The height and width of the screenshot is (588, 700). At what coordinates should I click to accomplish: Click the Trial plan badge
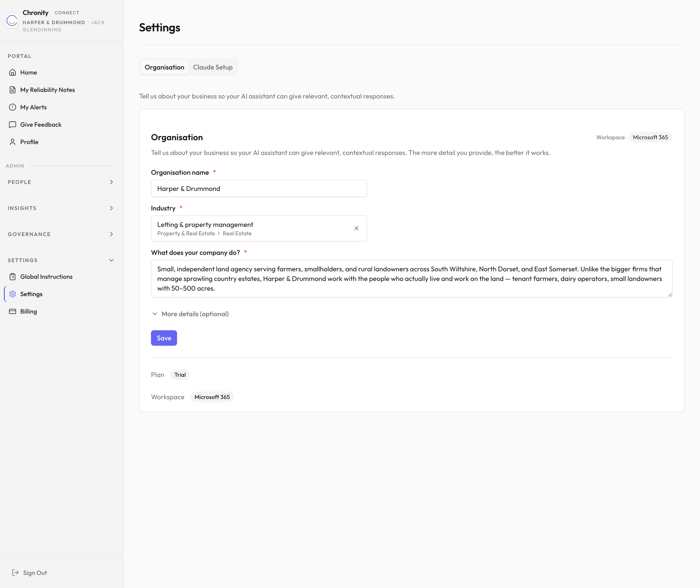coord(180,375)
